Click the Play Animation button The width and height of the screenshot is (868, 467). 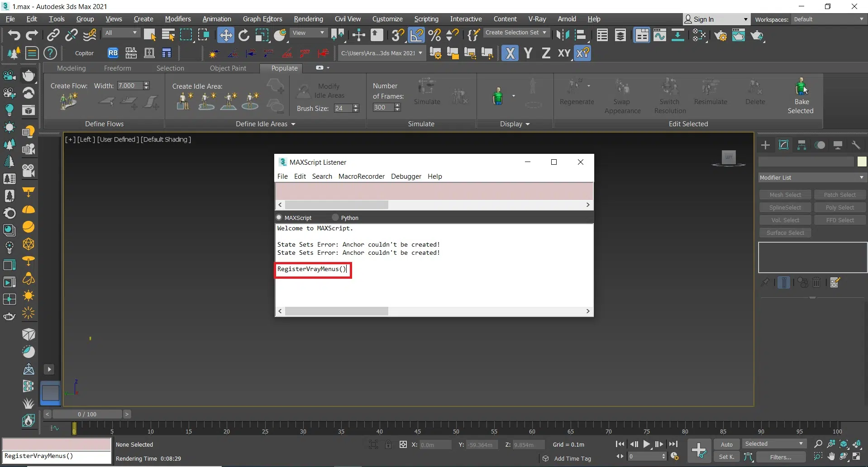tap(647, 444)
